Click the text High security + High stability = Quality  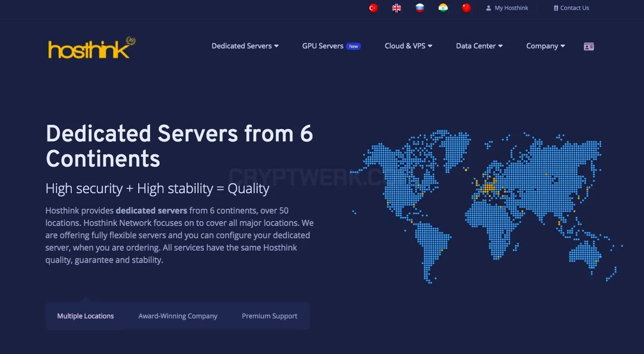pos(157,188)
